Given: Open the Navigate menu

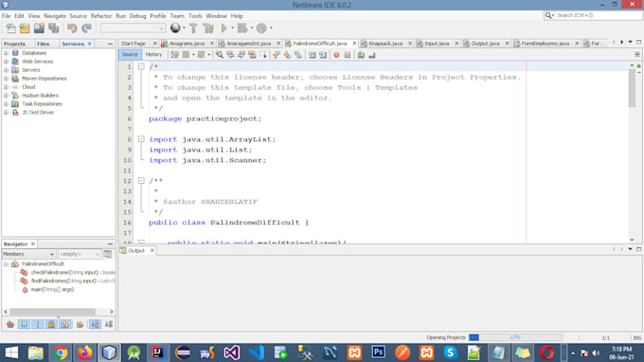Looking at the screenshot, I should point(55,16).
